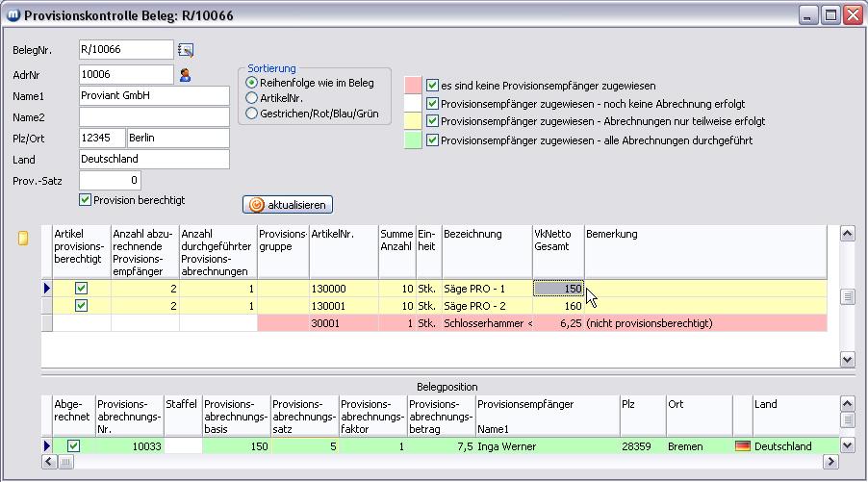Screen dimensions: 868x482
Task: Toggle the Provision berechtigt checkbox
Action: (85, 200)
